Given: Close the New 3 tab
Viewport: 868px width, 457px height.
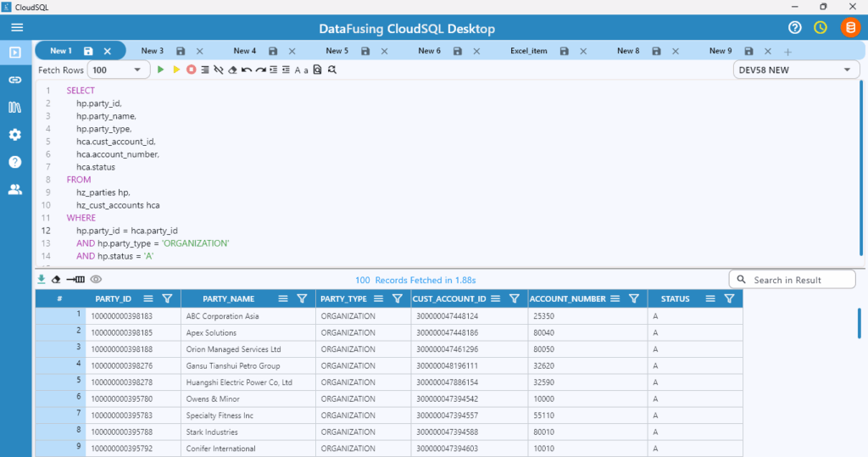Looking at the screenshot, I should point(200,51).
